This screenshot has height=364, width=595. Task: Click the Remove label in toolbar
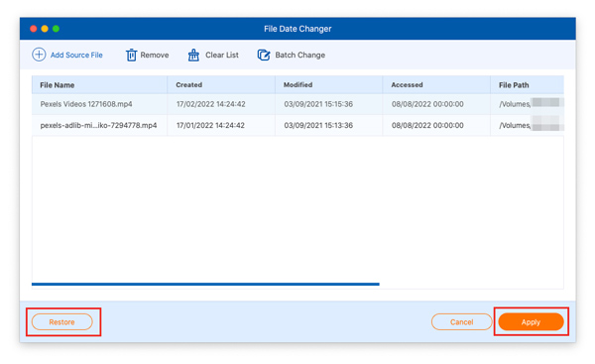(x=155, y=55)
